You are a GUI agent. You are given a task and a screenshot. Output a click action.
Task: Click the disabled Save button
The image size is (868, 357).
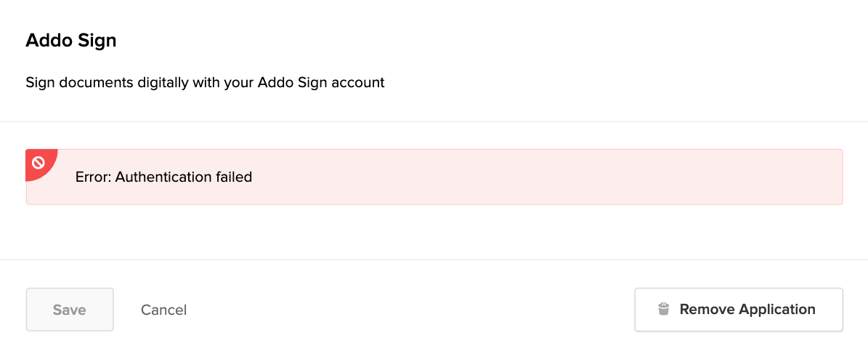coord(70,310)
